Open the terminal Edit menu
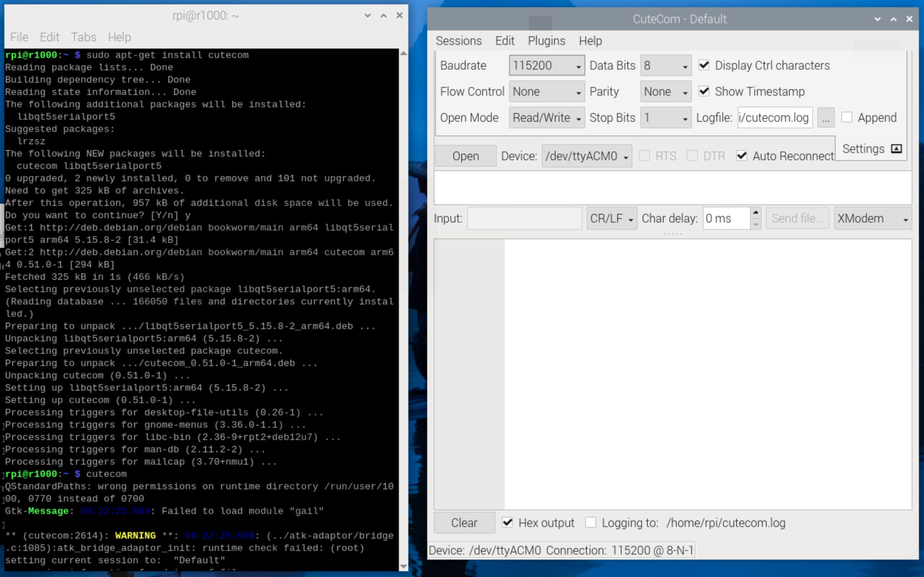Screen dimensions: 924x577 49,37
